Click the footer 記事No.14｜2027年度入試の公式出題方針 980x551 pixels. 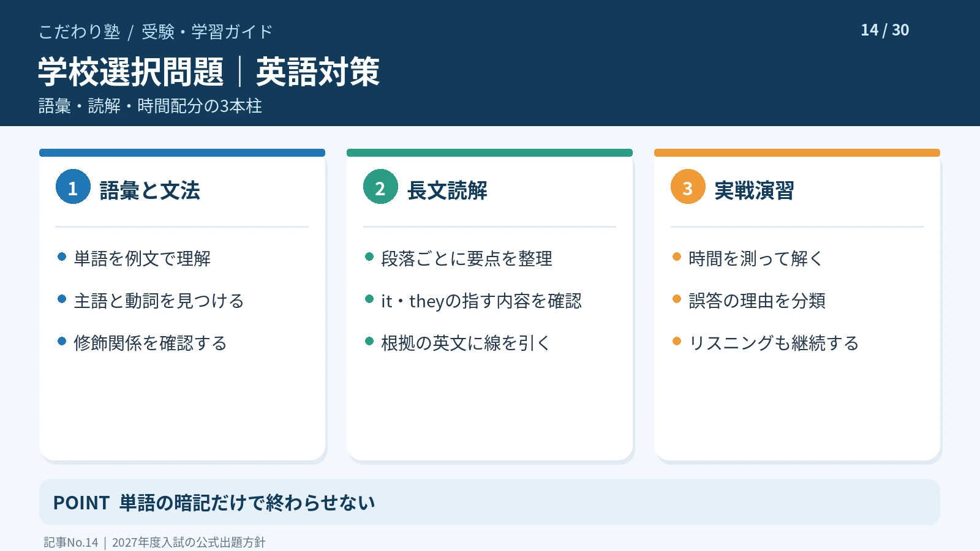[154, 542]
